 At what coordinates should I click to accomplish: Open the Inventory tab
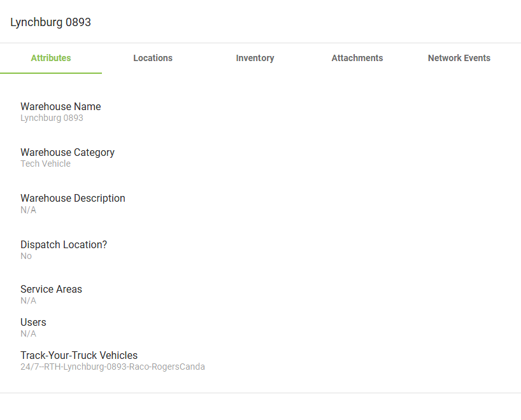click(x=255, y=58)
